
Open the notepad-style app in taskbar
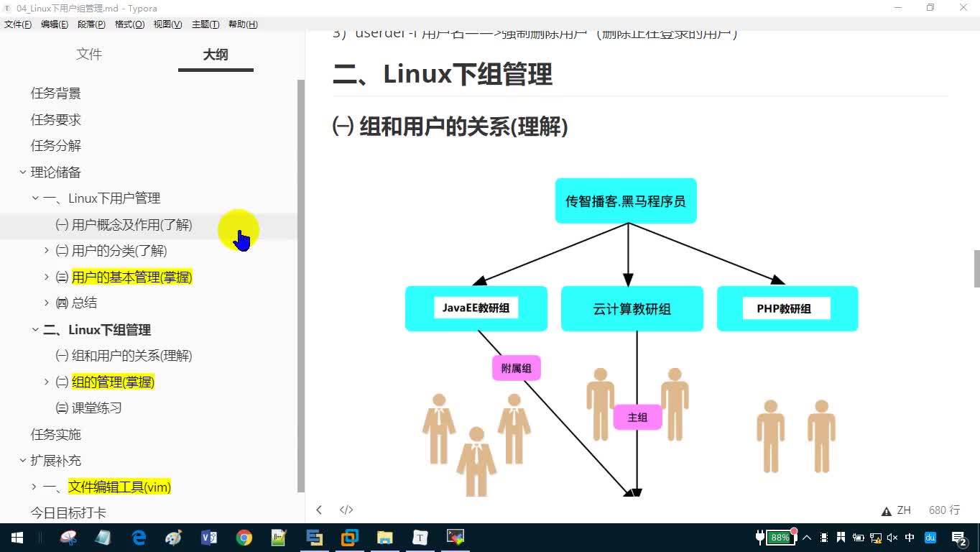coord(103,538)
